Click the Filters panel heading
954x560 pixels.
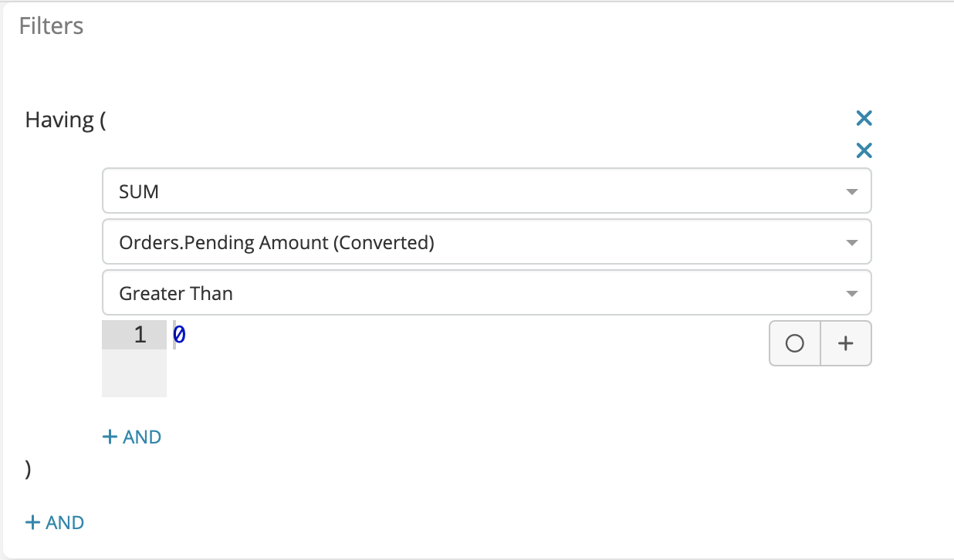[x=51, y=26]
